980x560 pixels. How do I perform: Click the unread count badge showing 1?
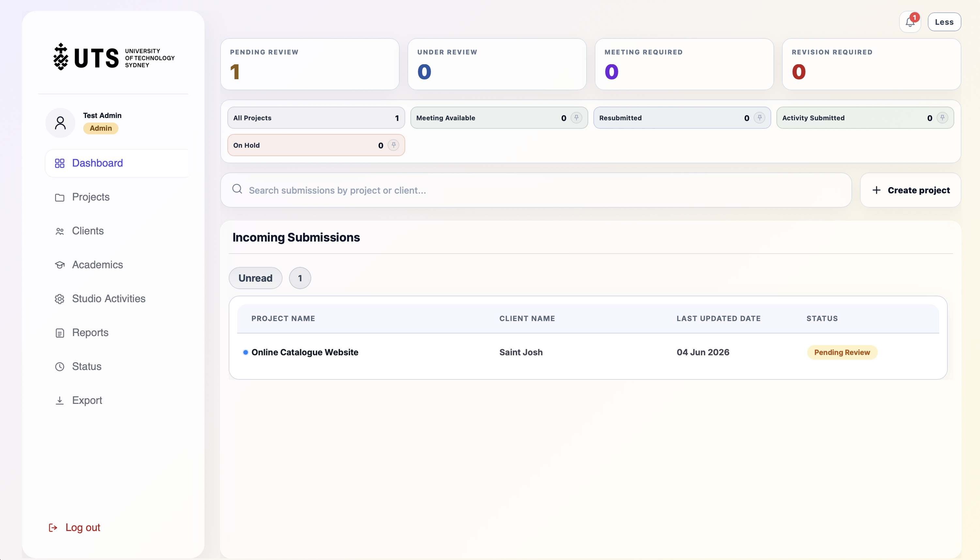coord(300,278)
